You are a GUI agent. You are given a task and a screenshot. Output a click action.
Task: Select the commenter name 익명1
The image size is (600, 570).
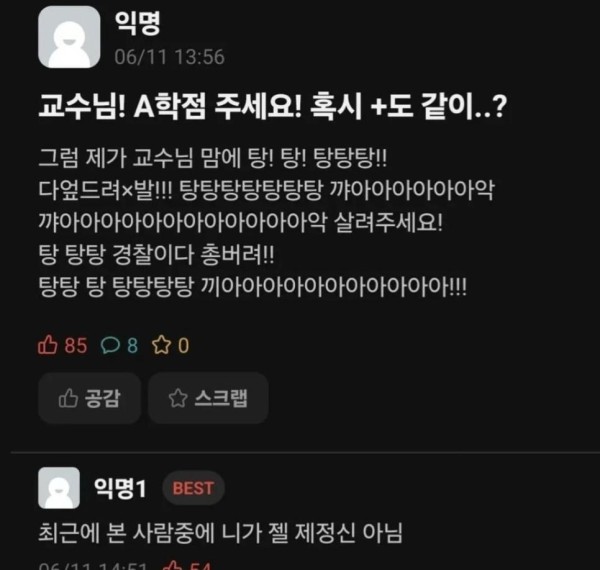tap(120, 488)
